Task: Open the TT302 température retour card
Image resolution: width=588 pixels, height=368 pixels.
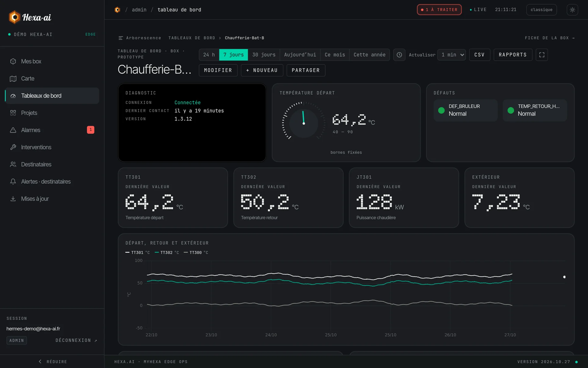Action: point(288,197)
